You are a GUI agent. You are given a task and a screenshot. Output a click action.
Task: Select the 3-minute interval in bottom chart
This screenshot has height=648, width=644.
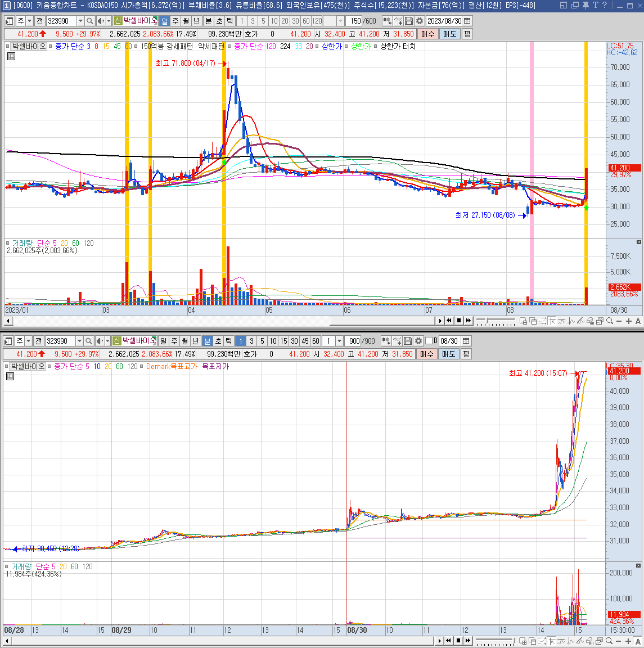(x=251, y=341)
